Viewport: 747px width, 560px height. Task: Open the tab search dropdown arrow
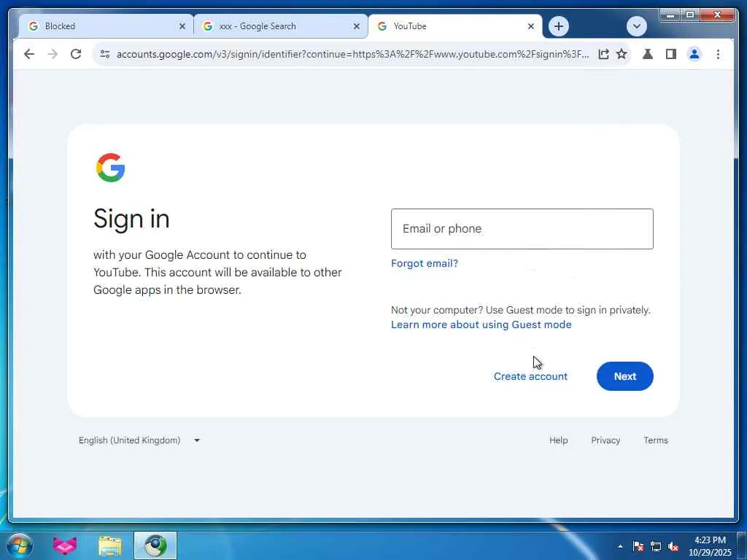click(636, 26)
